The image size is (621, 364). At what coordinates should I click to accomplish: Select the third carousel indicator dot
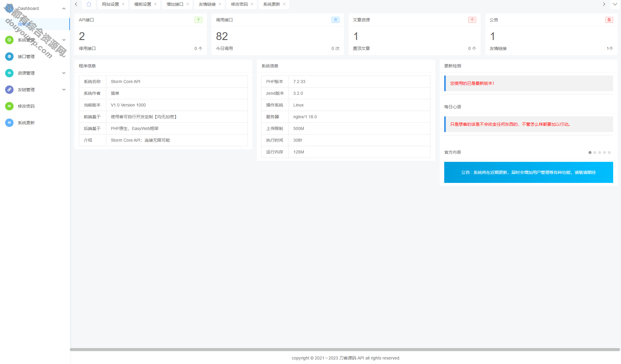pos(600,153)
